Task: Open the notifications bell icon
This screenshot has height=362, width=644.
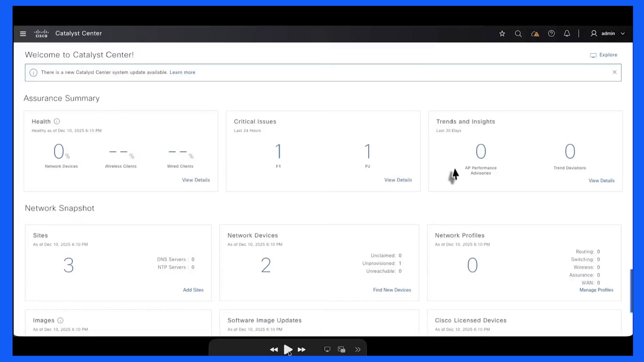Action: click(x=567, y=34)
